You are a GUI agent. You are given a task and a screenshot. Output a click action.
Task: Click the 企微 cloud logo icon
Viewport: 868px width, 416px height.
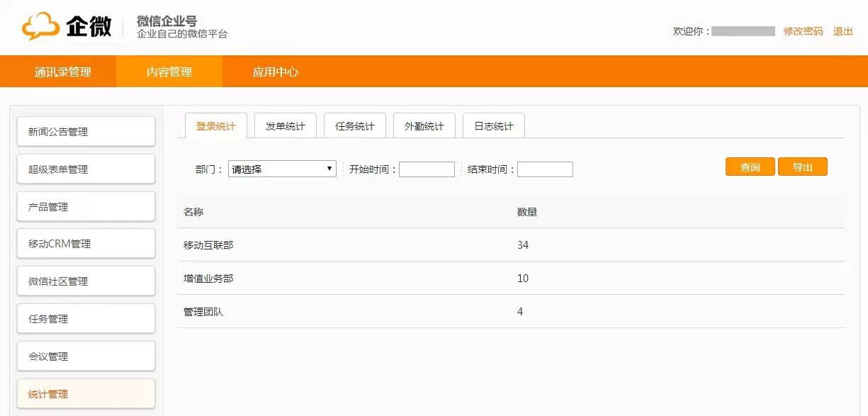[x=41, y=26]
